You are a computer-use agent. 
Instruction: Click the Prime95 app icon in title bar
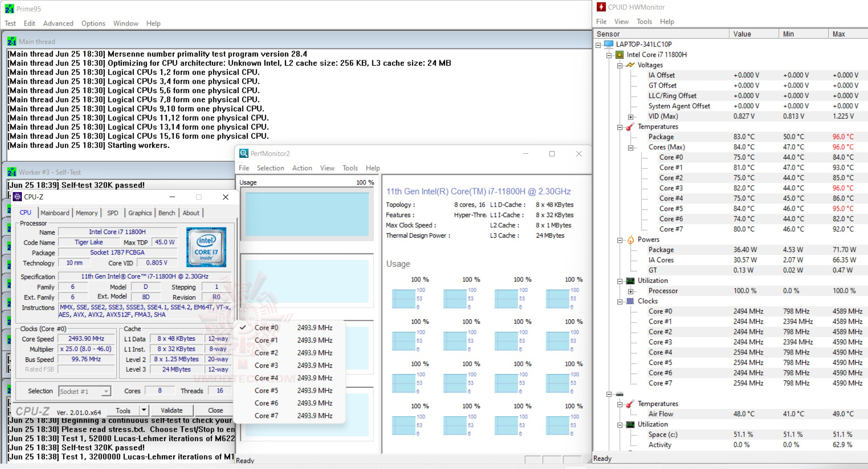9,9
